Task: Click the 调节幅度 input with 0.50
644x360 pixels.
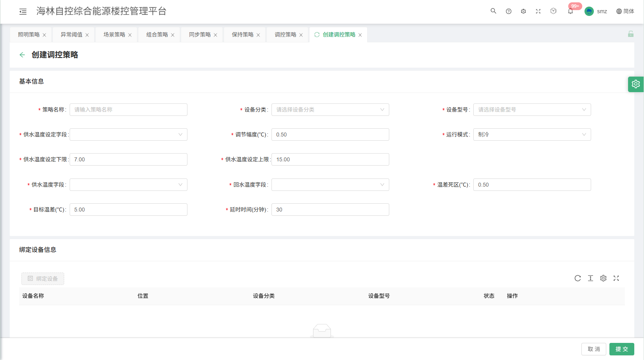Action: tap(330, 135)
